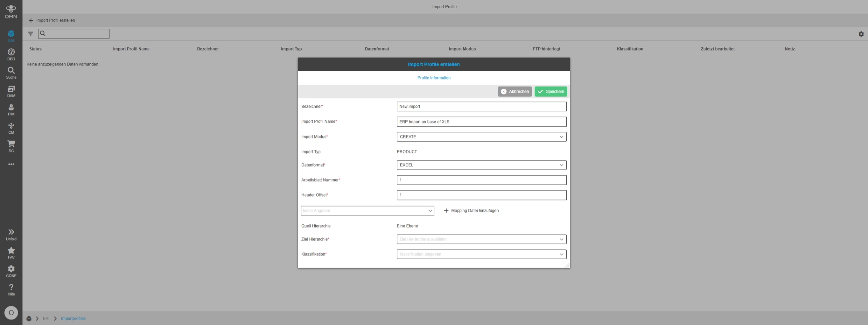Image resolution: width=868 pixels, height=325 pixels.
Task: Click the PRODUCT import type value
Action: tap(407, 152)
